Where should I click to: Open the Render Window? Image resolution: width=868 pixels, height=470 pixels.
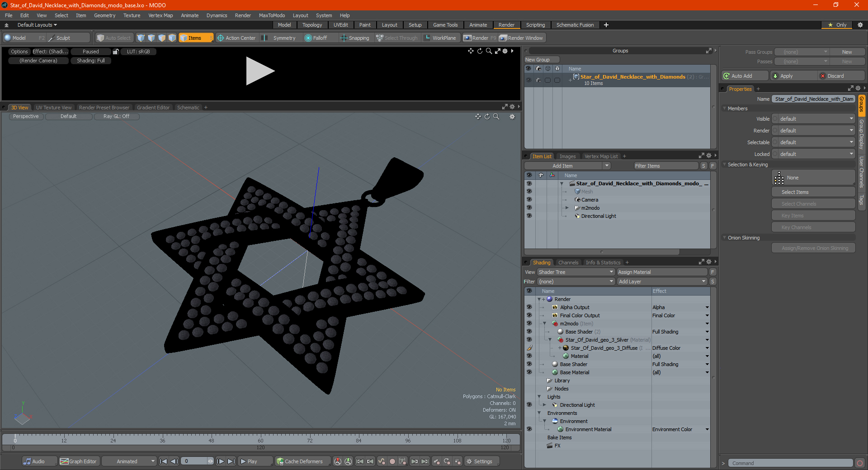click(x=521, y=38)
